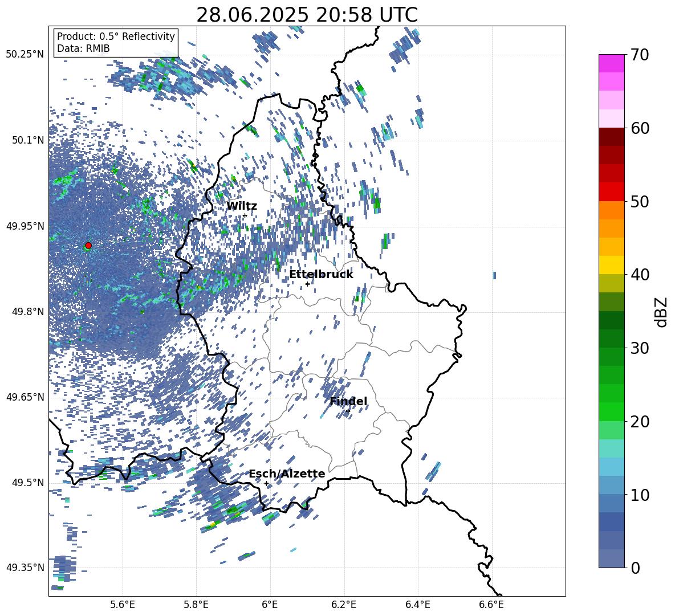Select the Findel city label

click(348, 401)
